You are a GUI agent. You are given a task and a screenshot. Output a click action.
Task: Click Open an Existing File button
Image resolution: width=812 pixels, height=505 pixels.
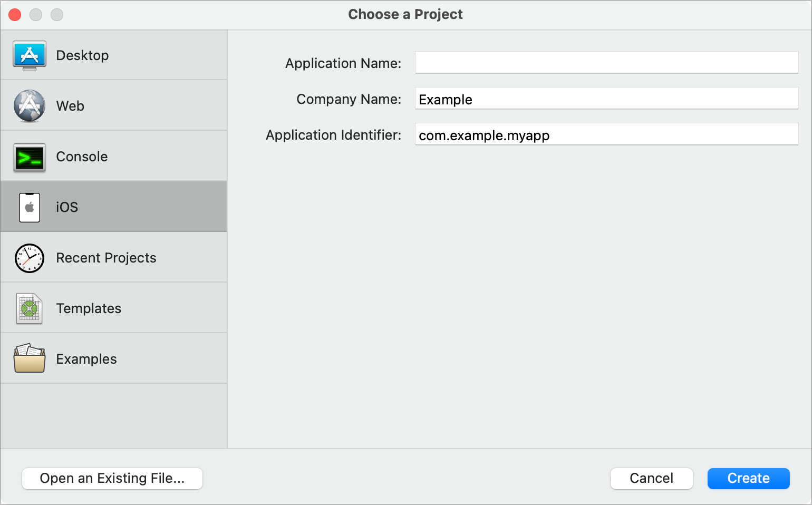point(112,478)
